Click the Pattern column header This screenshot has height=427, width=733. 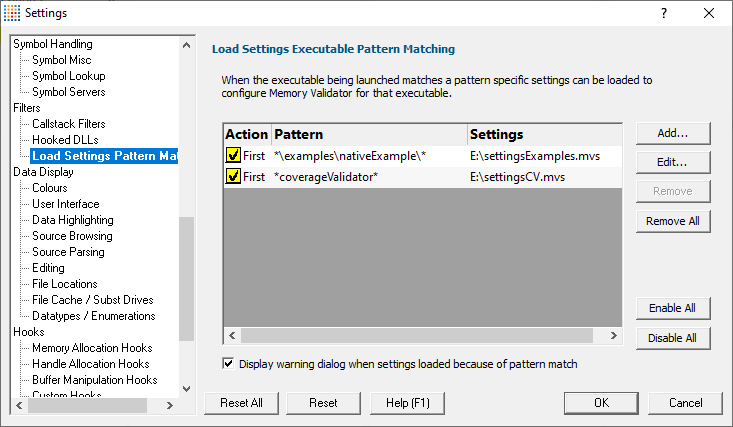369,135
